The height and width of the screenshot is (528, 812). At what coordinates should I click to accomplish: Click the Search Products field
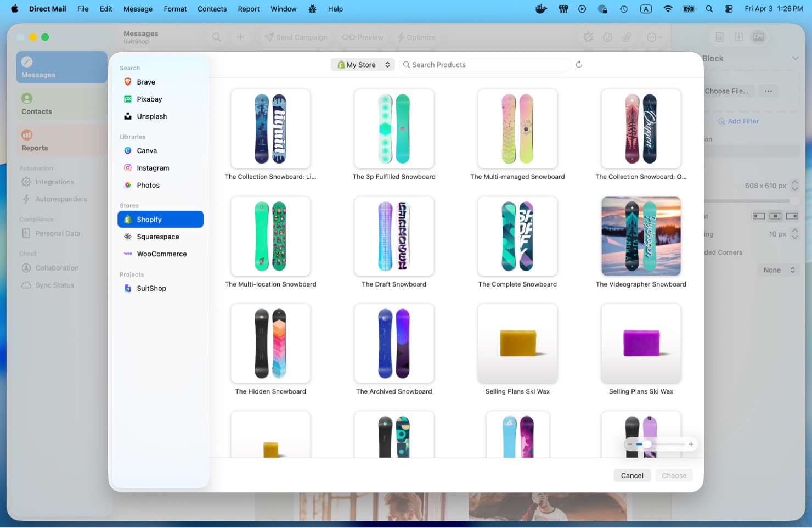pos(488,65)
